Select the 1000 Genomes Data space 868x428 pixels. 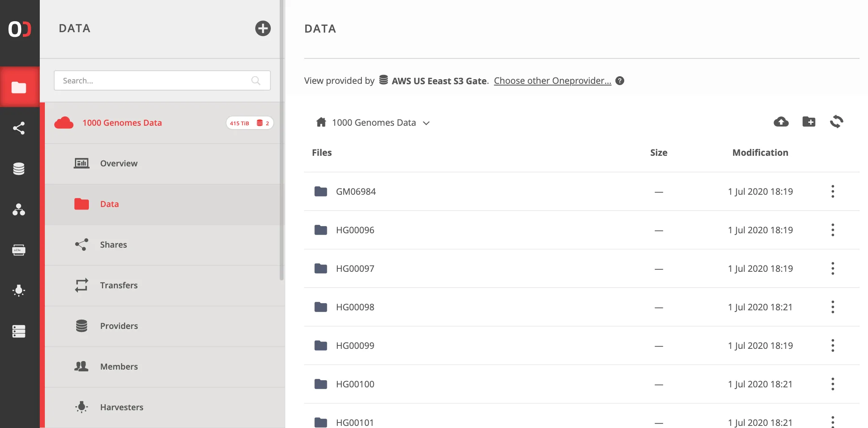(122, 123)
